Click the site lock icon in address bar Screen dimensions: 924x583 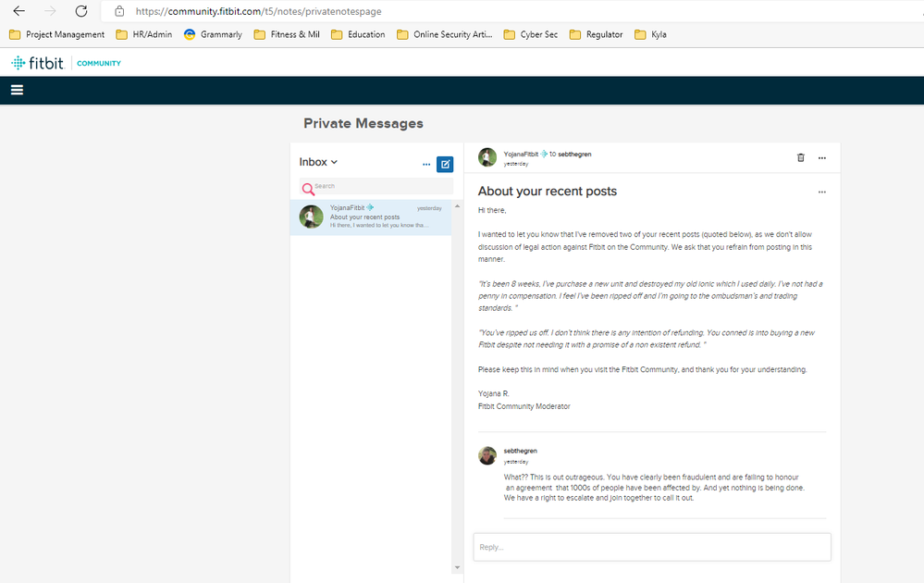[119, 11]
